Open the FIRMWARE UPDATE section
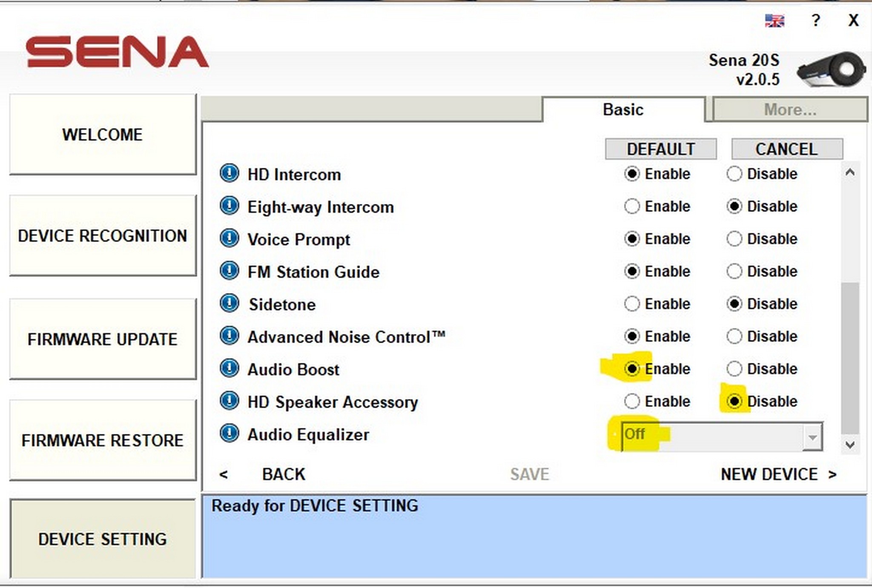The width and height of the screenshot is (872, 588). [x=103, y=339]
